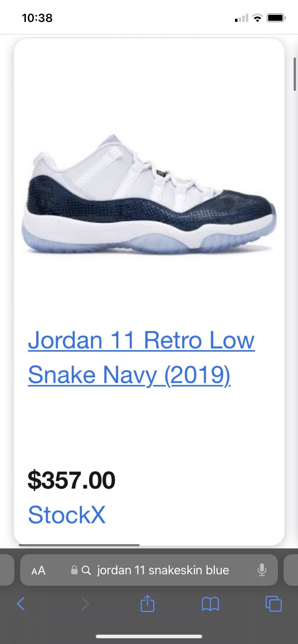
Task: Tap the horizontal scroll indicator under the card
Action: pos(79,545)
